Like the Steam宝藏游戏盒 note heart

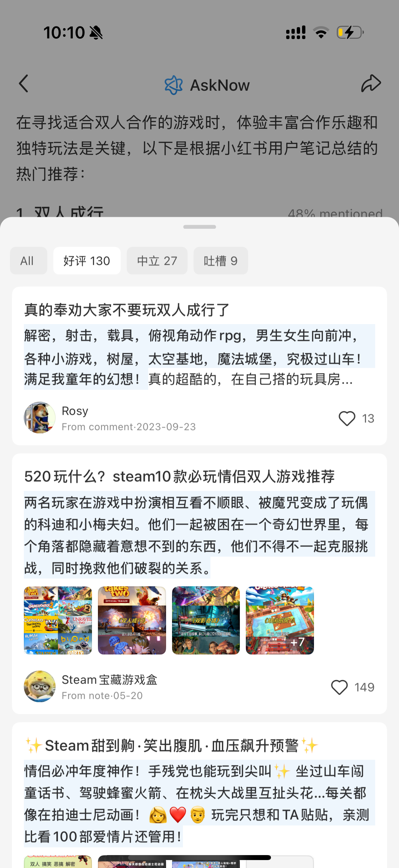coord(339,687)
